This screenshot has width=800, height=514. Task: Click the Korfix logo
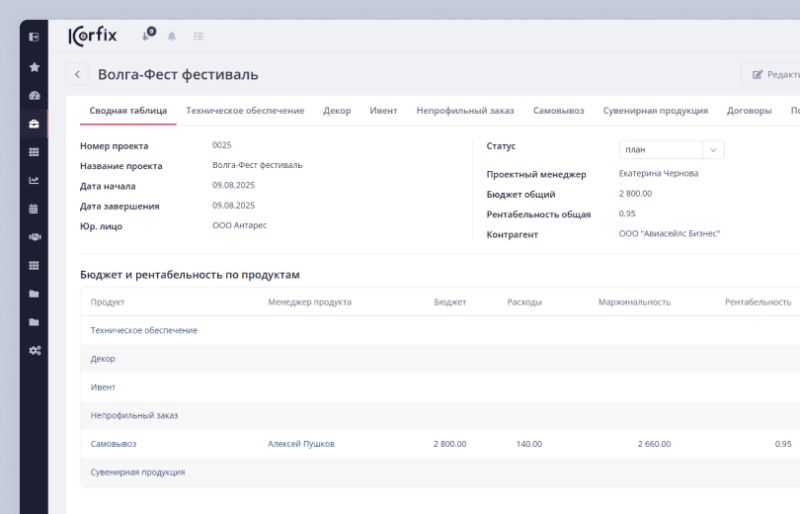pos(93,36)
